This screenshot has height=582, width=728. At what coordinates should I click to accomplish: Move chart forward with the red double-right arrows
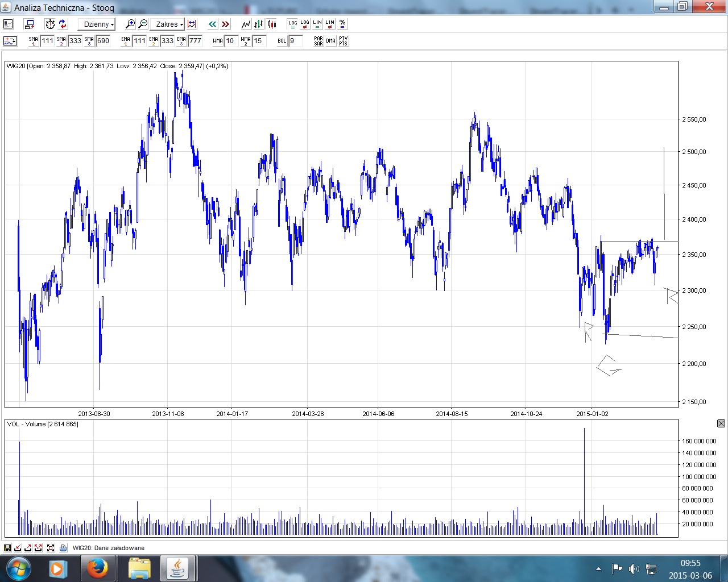point(225,24)
